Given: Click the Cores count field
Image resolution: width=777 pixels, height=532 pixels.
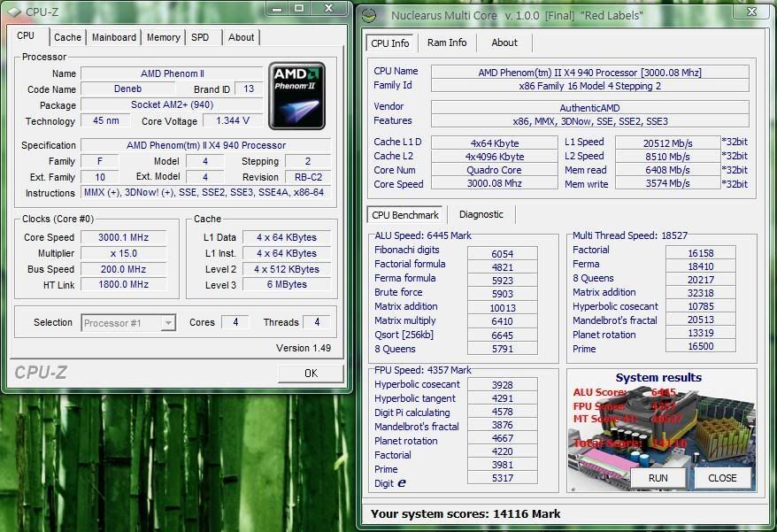Looking at the screenshot, I should [x=235, y=322].
